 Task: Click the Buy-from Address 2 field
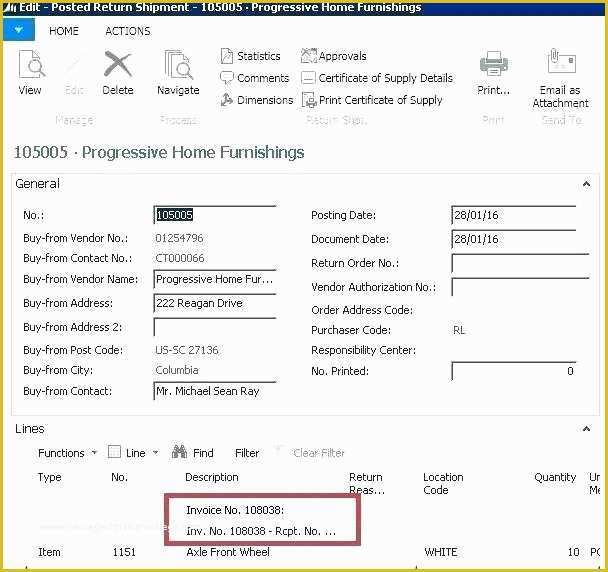click(215, 327)
